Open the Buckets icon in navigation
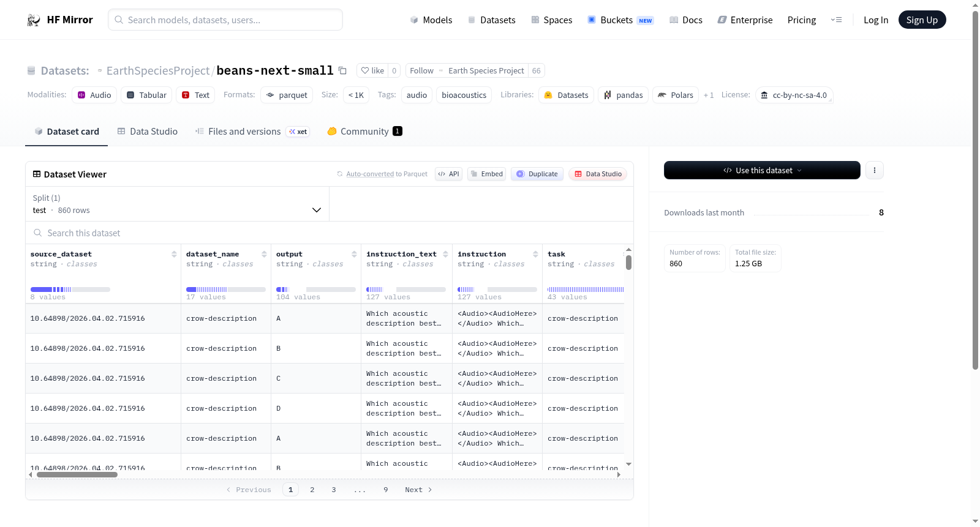980x527 pixels. [x=592, y=20]
